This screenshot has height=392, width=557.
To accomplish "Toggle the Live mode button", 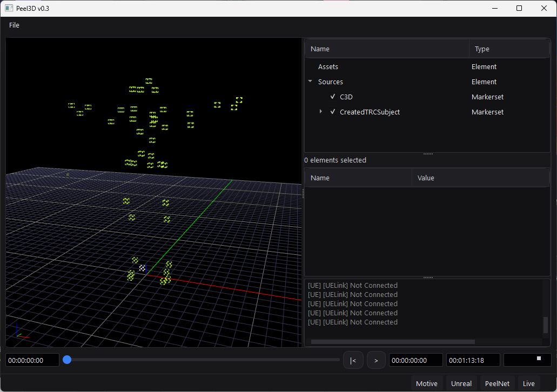I will point(528,383).
